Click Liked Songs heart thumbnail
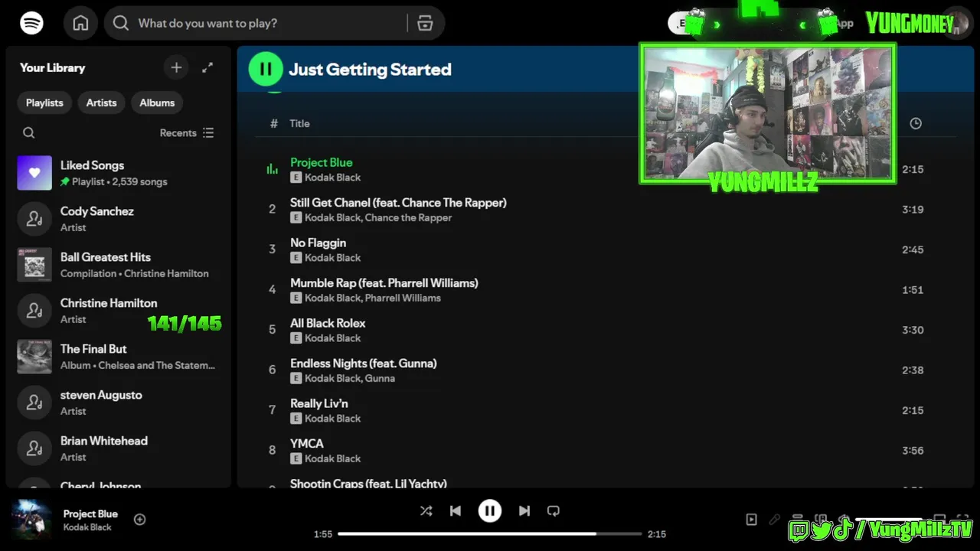 click(x=34, y=173)
